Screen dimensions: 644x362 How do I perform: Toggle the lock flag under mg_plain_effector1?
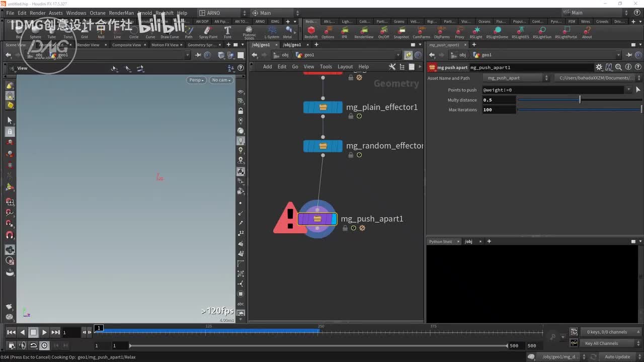coord(351,116)
